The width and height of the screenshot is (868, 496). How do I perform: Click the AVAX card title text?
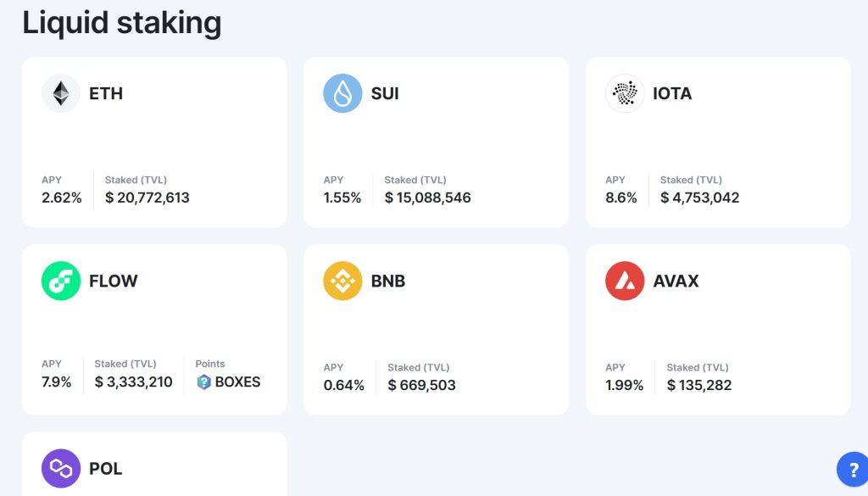676,281
